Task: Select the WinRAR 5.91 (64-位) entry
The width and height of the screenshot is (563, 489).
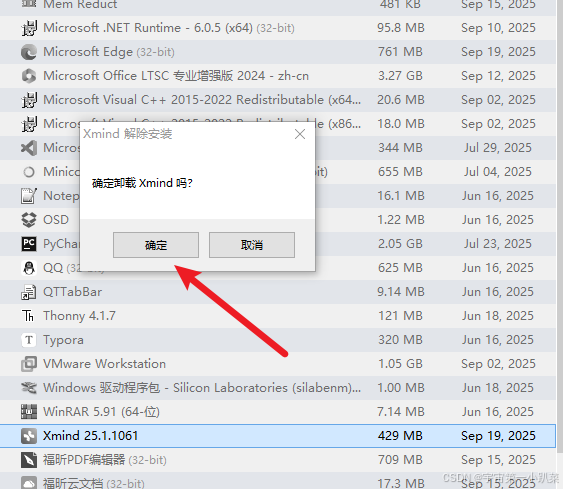Action: [278, 412]
